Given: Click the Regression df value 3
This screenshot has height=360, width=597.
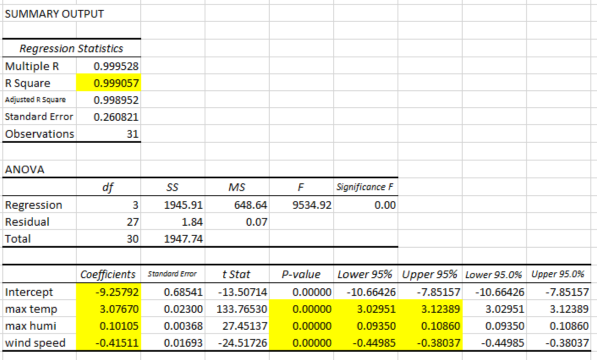Looking at the screenshot, I should click(x=135, y=205).
